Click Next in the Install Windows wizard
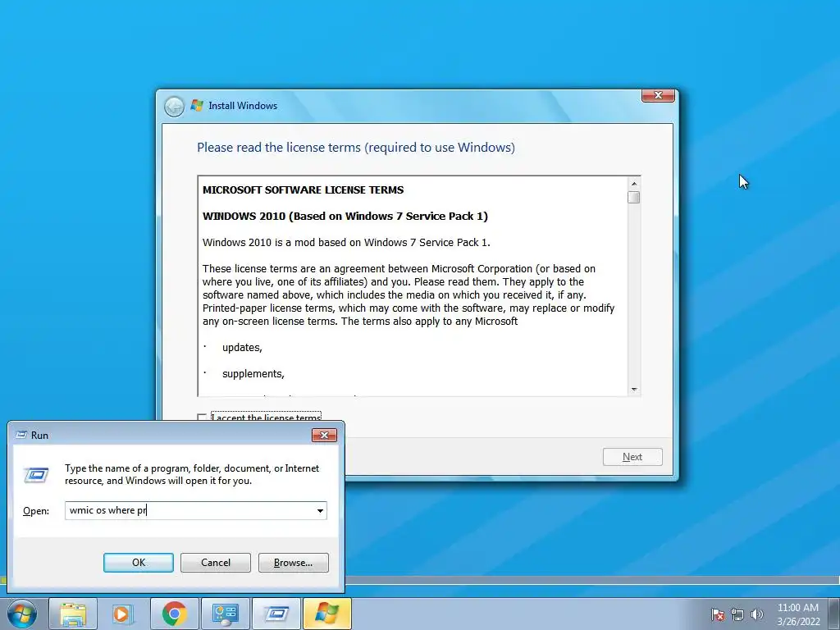840x630 pixels. tap(632, 457)
